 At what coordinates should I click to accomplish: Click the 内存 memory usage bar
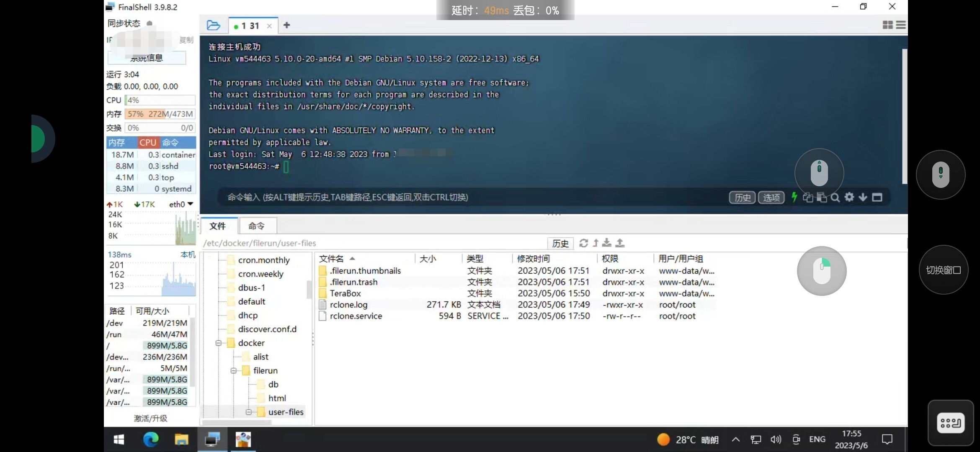click(x=160, y=114)
